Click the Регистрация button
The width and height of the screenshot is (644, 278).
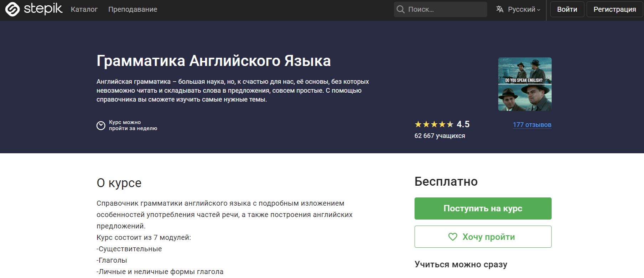coord(615,9)
